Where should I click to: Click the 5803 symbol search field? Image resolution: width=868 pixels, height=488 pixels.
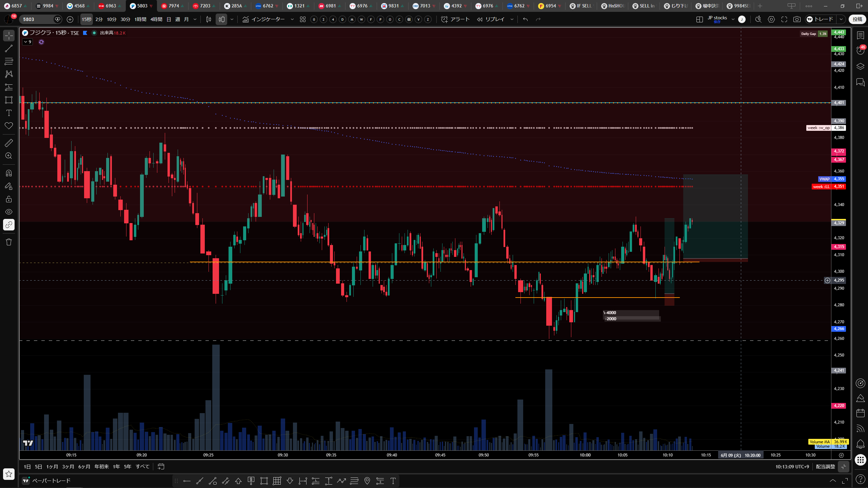(x=37, y=19)
